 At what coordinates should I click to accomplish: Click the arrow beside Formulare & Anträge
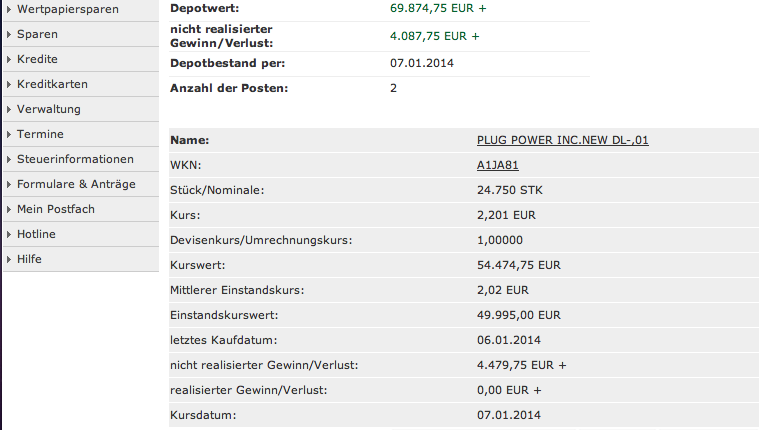(9, 184)
